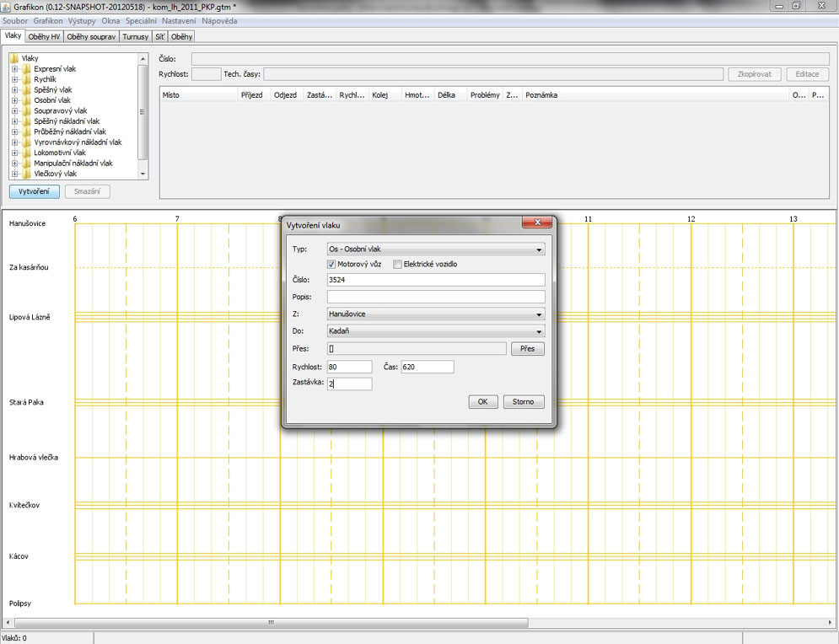The image size is (839, 644).
Task: Switch to the Turnusy tab
Action: pyautogui.click(x=136, y=37)
